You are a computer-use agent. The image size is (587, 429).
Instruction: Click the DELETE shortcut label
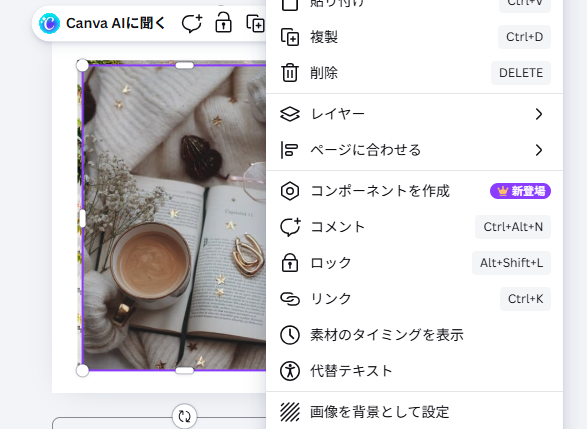tap(521, 73)
